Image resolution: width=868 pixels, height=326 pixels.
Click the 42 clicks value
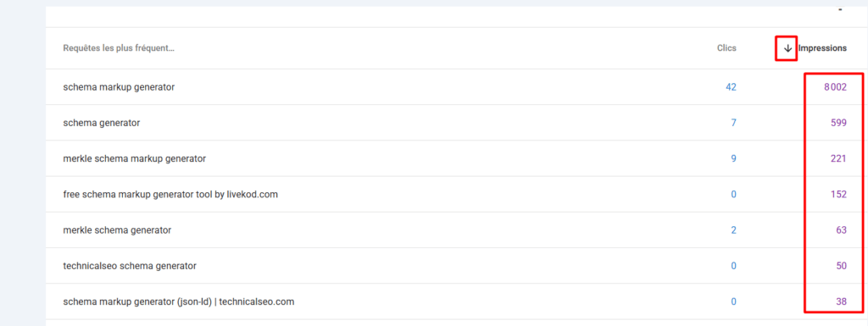pyautogui.click(x=731, y=86)
